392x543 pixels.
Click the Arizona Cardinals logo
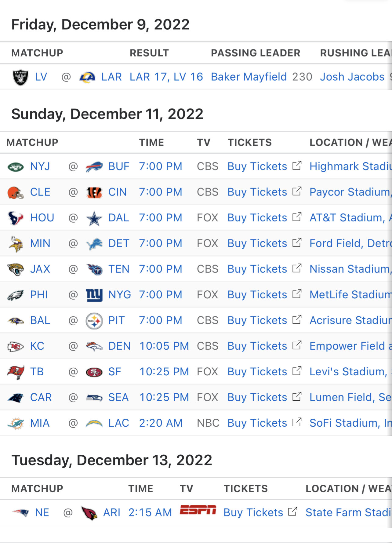[89, 513]
